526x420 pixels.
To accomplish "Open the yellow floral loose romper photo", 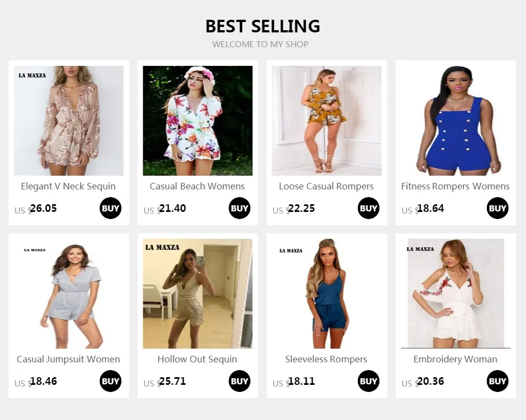I will pyautogui.click(x=327, y=121).
